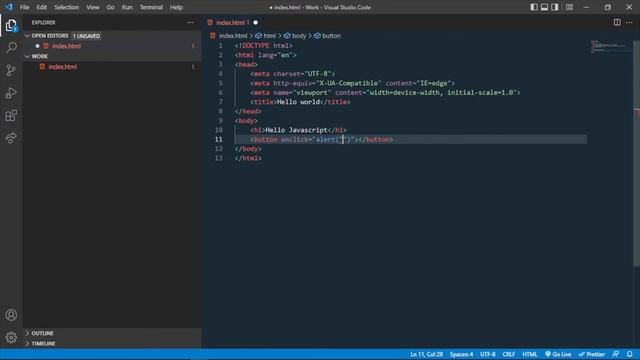
Task: Select index.html in WORK folder
Action: pos(111,67)
